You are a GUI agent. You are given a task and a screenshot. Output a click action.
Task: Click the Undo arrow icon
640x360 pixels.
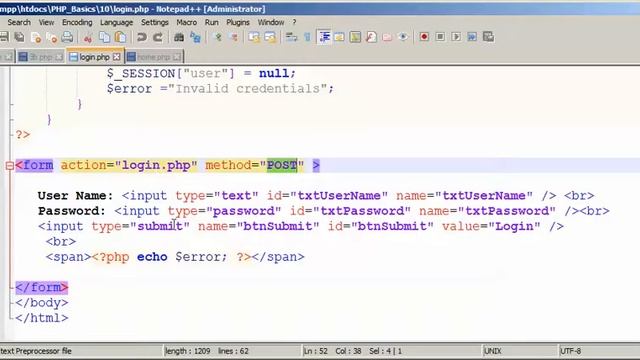click(x=142, y=37)
